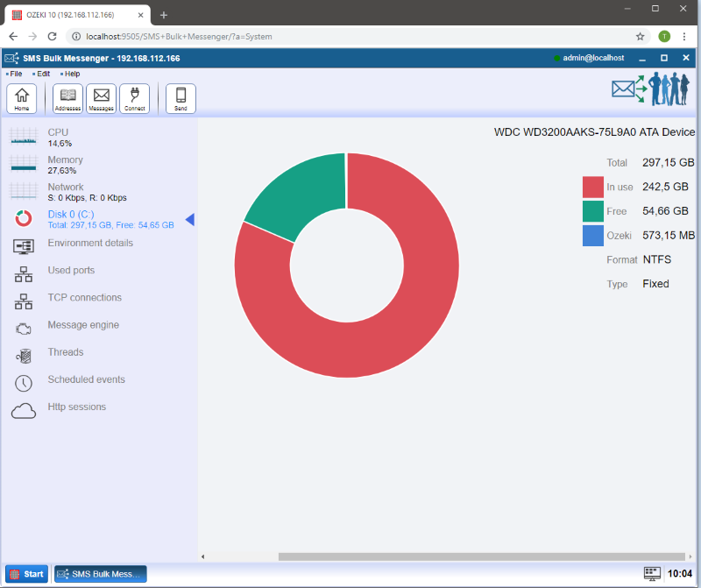Click the Send phone icon
701x588 pixels.
181,98
